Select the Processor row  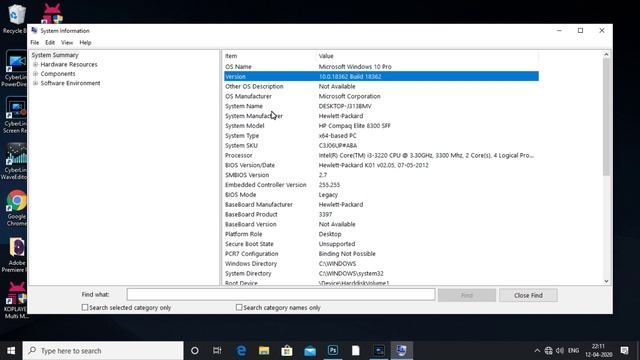(x=381, y=156)
